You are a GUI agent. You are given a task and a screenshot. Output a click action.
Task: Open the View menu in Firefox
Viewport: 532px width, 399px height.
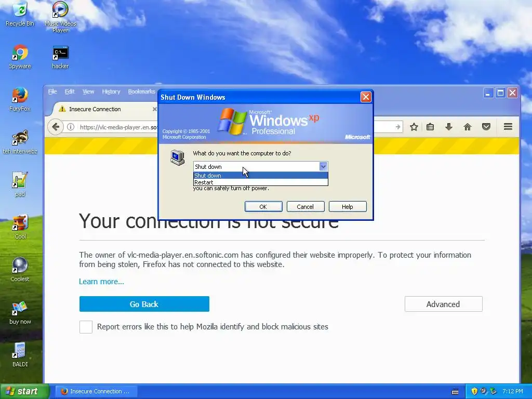88,91
